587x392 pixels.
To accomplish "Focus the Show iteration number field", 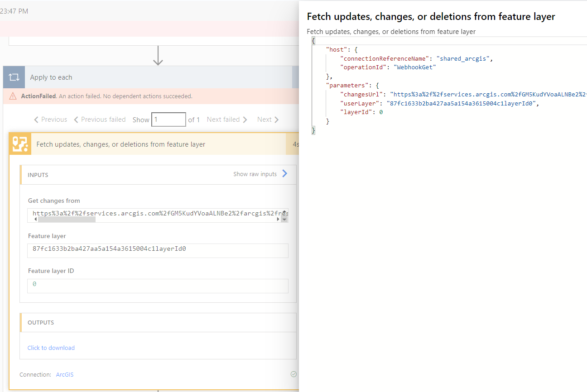I will (168, 120).
